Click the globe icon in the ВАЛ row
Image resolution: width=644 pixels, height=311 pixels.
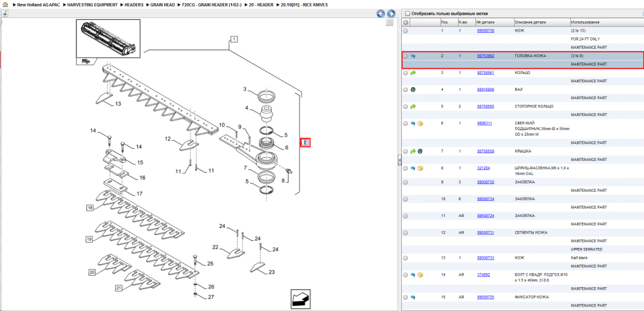coord(413,89)
